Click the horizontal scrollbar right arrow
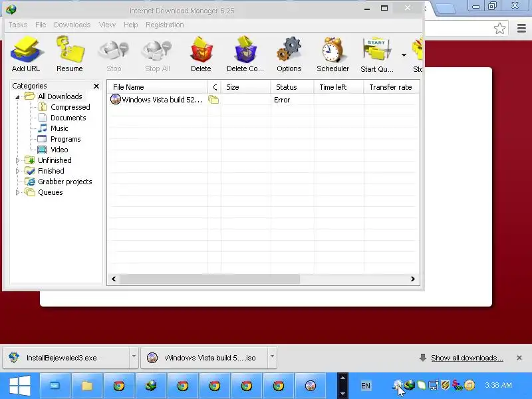532x399 pixels. pos(412,279)
